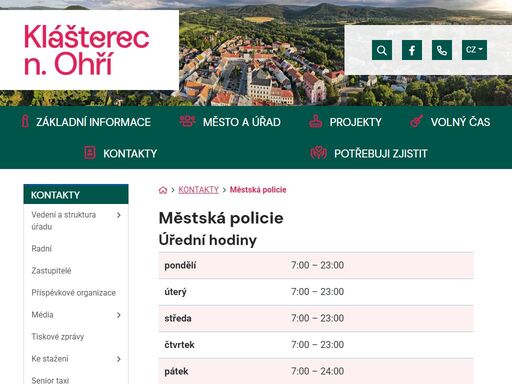Click the home breadcrumb icon
This screenshot has height=384, width=512.
pos(163,190)
